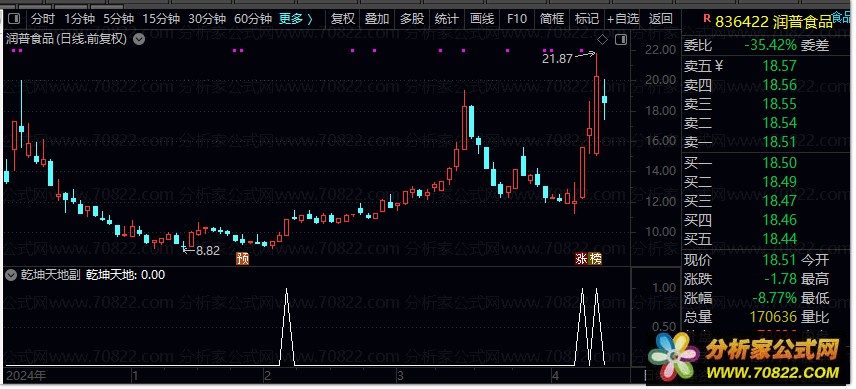Click the red R badge before stock code
The width and height of the screenshot is (856, 389).
pyautogui.click(x=705, y=22)
